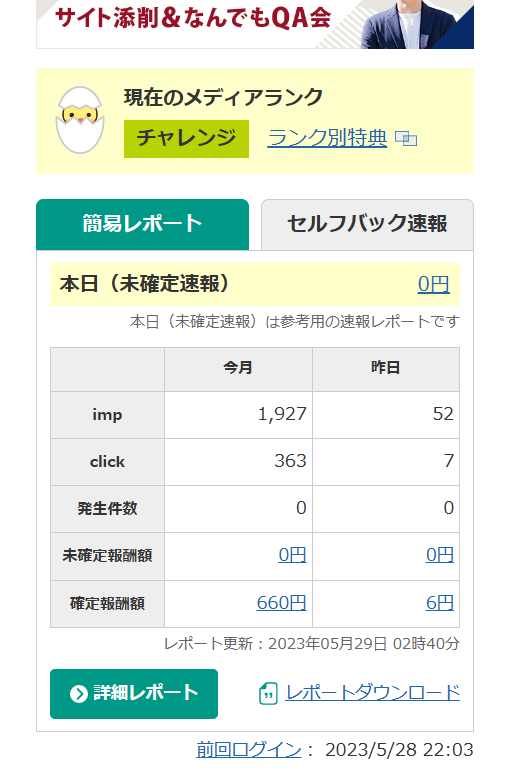Open 未確定報酬額 0円 for 昨日
Viewport: 507px width, 774px height.
(439, 555)
